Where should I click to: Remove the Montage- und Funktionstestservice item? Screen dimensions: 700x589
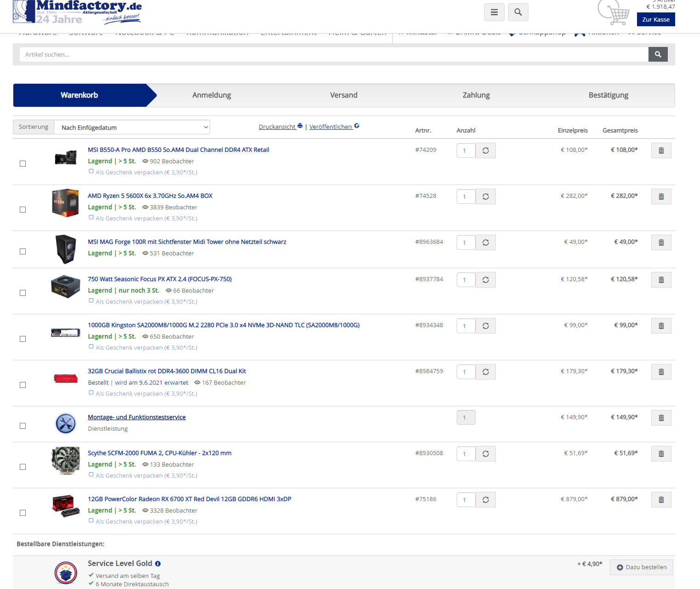661,418
